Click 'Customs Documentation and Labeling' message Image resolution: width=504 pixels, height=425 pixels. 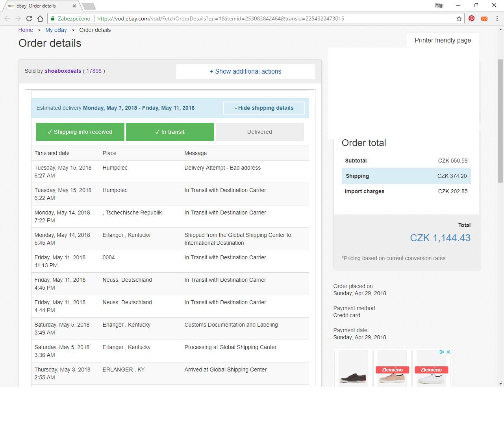[x=231, y=325]
